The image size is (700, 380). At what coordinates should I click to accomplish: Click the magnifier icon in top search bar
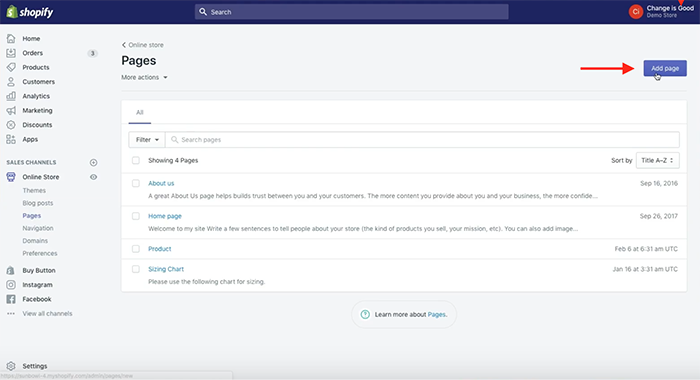203,12
